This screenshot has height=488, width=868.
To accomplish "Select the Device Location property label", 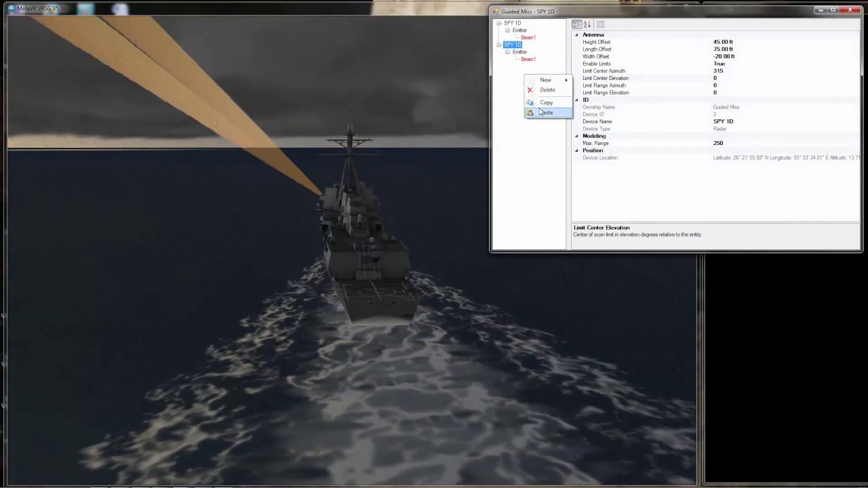I will coord(600,158).
